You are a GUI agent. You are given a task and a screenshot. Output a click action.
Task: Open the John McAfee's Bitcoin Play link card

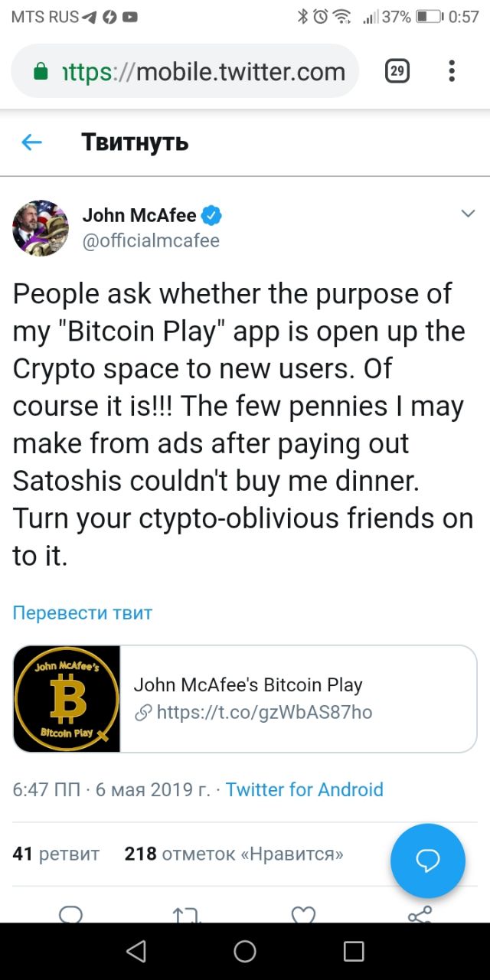pyautogui.click(x=299, y=698)
